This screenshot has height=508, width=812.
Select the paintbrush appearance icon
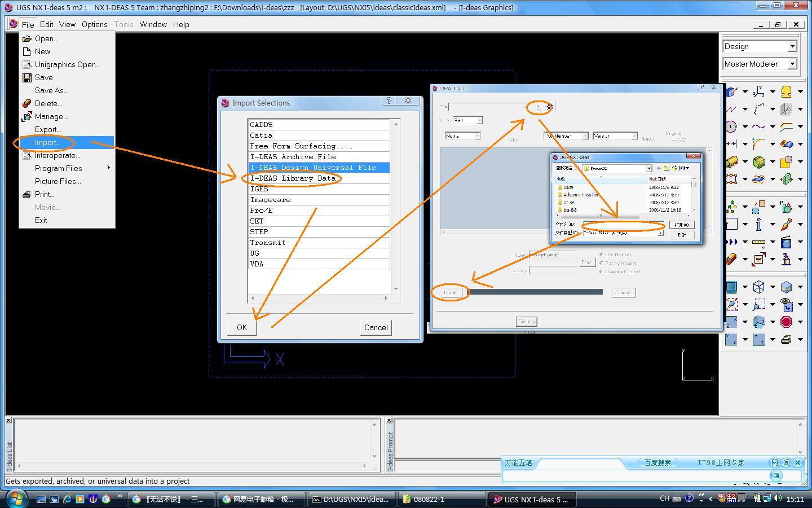tap(786, 224)
